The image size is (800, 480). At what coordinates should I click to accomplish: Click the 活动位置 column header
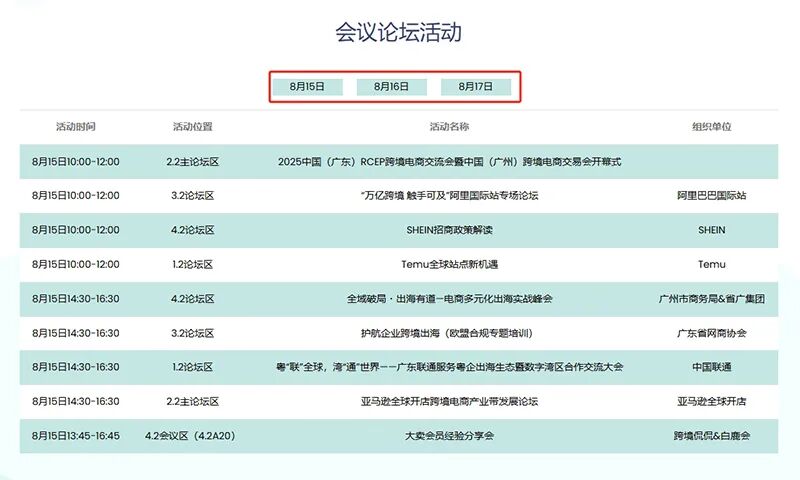click(x=192, y=127)
